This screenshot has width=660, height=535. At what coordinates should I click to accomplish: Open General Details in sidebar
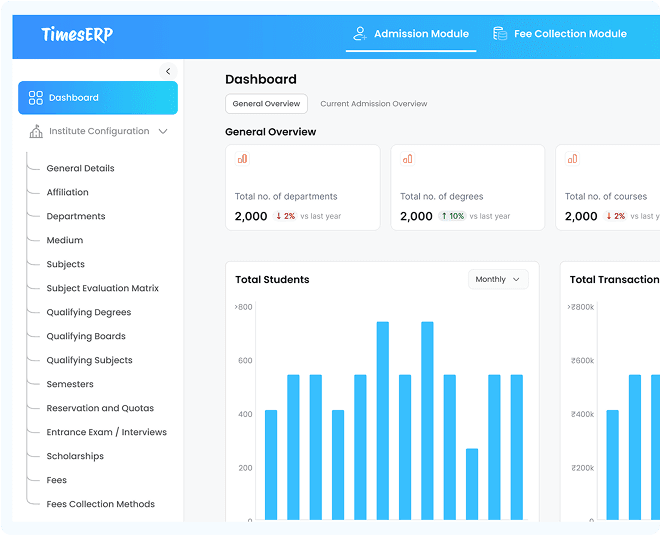(x=80, y=168)
